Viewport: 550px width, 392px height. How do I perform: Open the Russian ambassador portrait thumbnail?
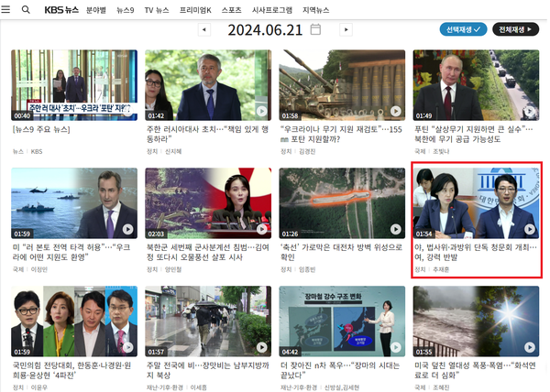(x=208, y=85)
